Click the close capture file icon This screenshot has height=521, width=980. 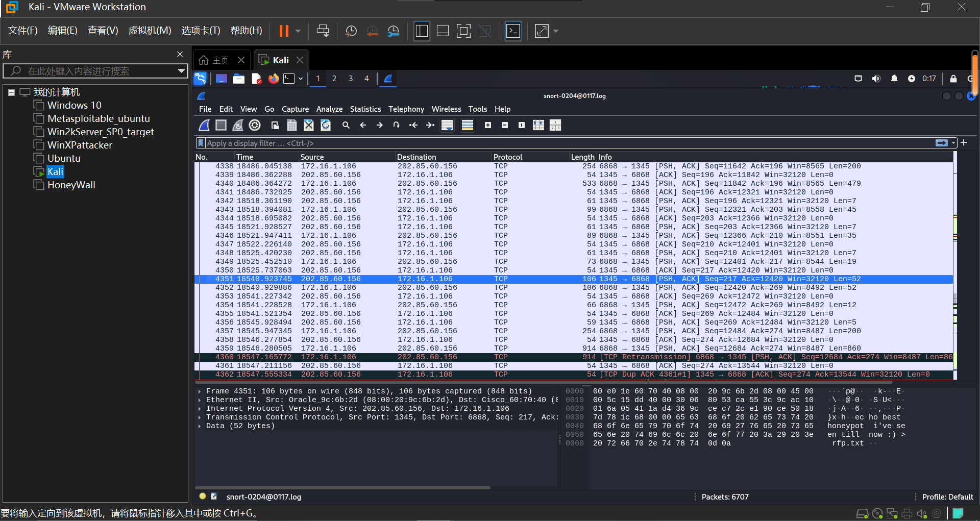(309, 125)
